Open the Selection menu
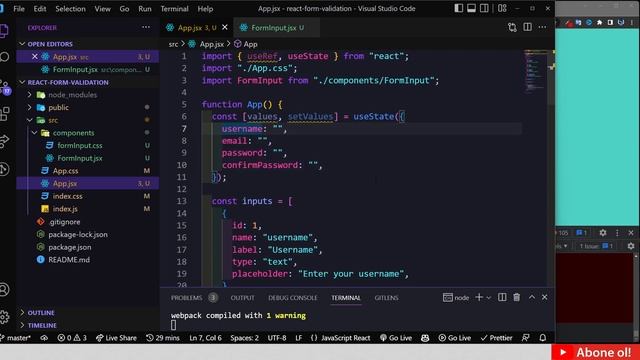 tap(70, 9)
